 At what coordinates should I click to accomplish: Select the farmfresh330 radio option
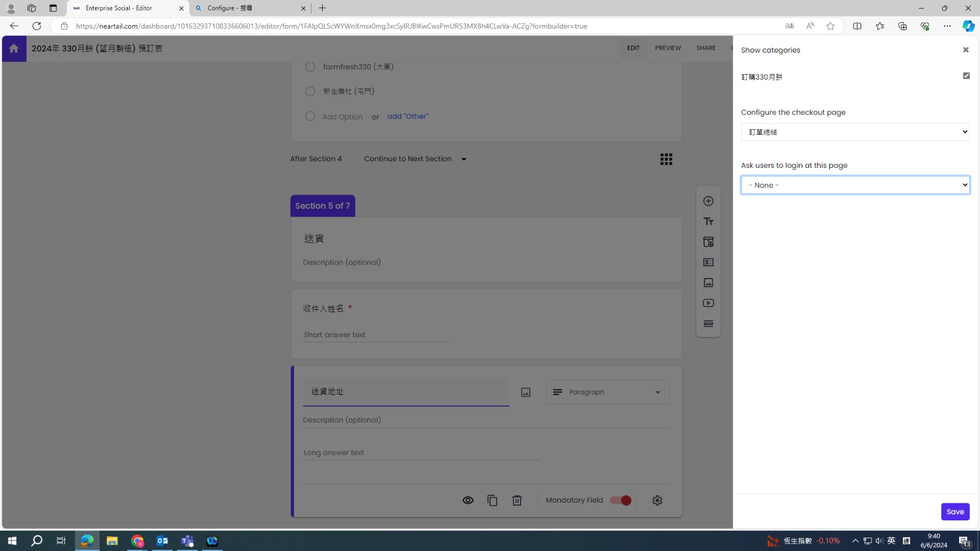point(311,67)
